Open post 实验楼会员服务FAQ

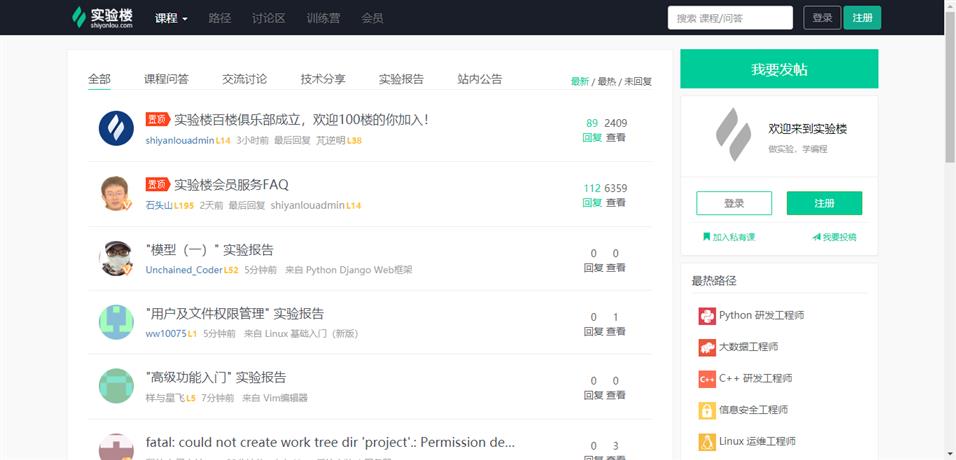(232, 184)
